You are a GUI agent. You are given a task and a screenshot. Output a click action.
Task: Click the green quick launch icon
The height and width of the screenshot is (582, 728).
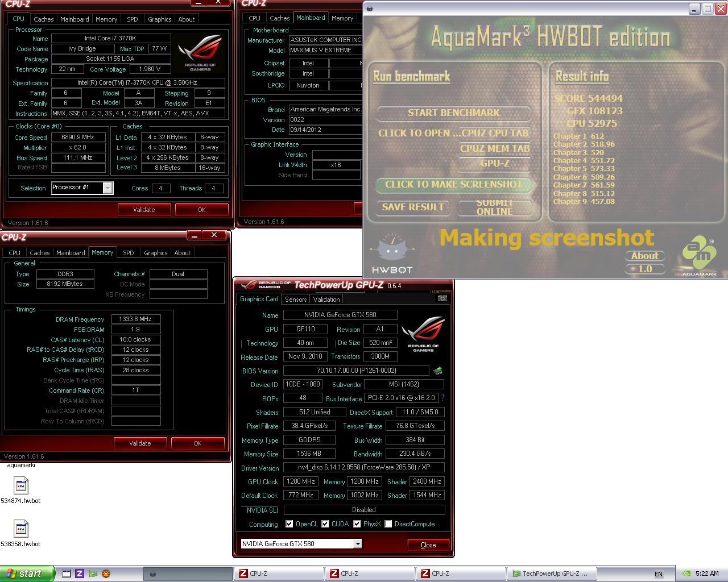tap(93, 573)
